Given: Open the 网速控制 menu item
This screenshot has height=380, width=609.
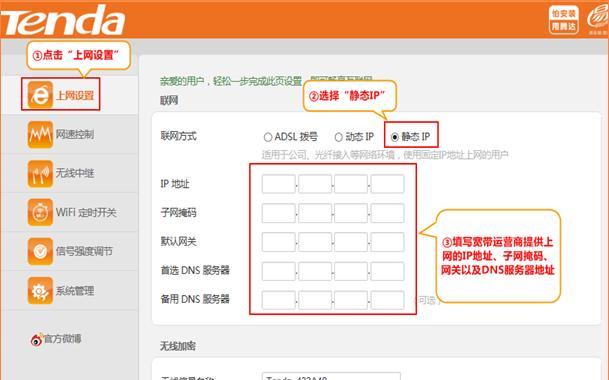Looking at the screenshot, I should coord(75,134).
